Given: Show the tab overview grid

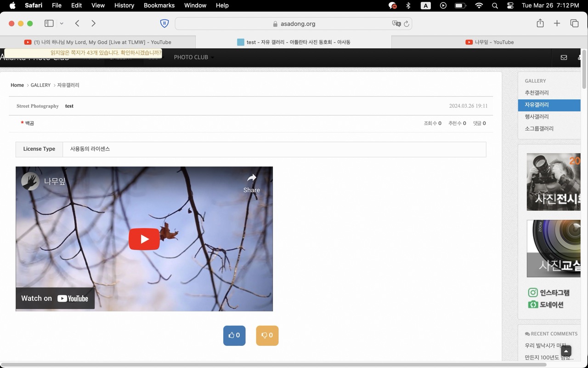Looking at the screenshot, I should point(574,23).
